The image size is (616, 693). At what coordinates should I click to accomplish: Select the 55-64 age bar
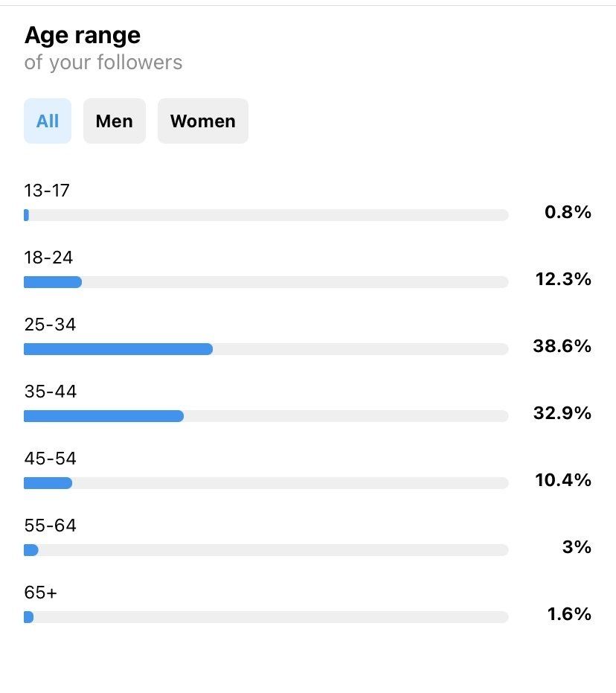(x=266, y=550)
